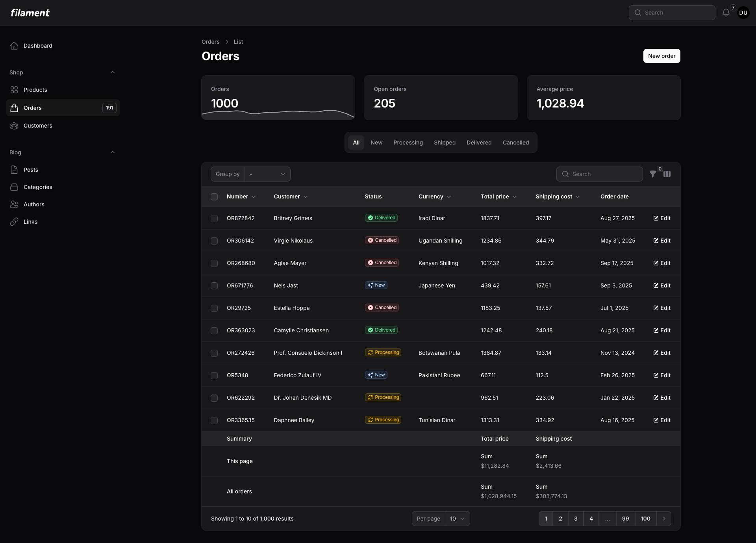
Task: Open the Authors page via its icon
Action: pyautogui.click(x=14, y=204)
